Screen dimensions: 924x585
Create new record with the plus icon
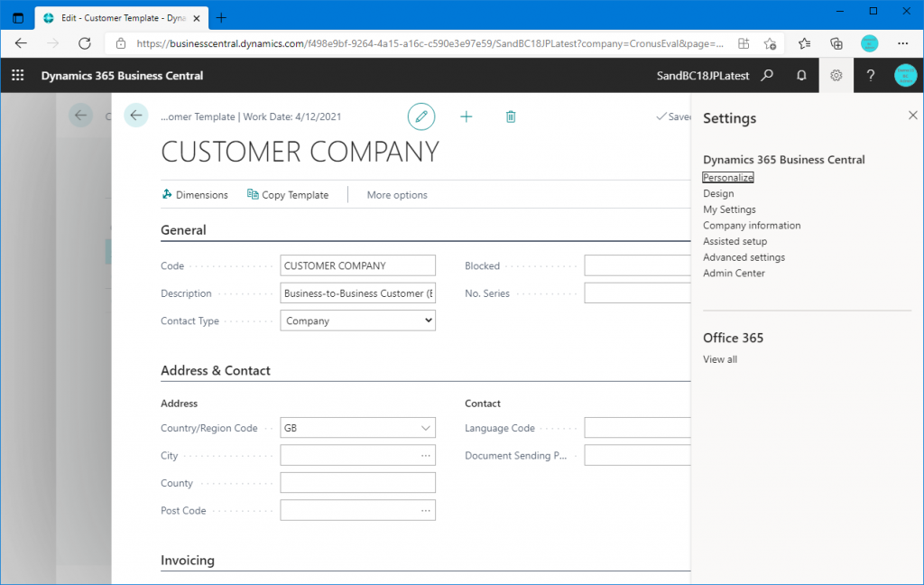click(467, 116)
